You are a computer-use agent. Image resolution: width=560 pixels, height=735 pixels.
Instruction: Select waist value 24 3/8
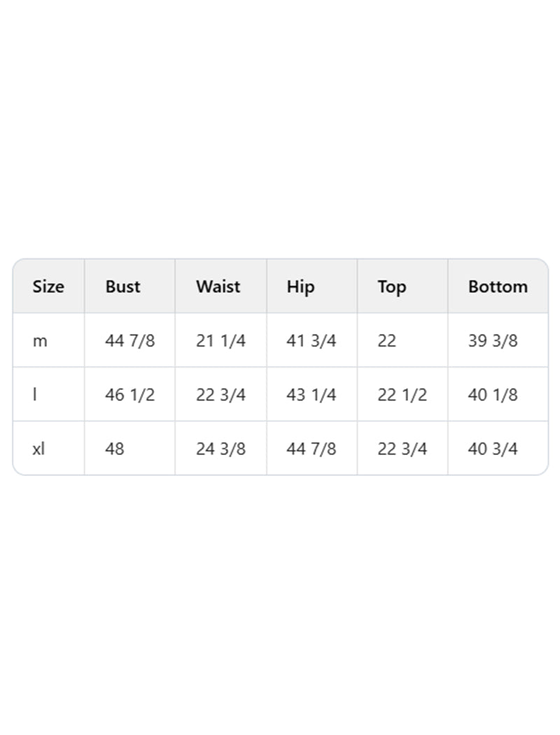pos(220,449)
